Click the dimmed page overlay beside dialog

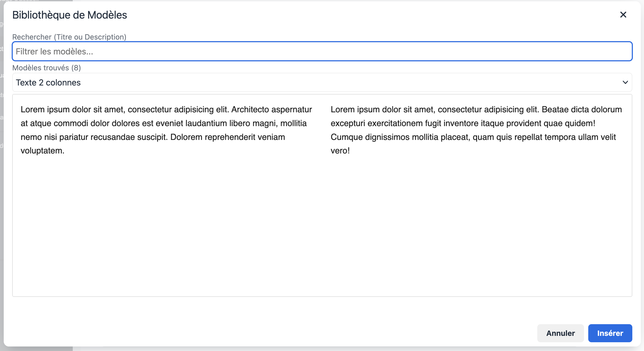(1, 186)
